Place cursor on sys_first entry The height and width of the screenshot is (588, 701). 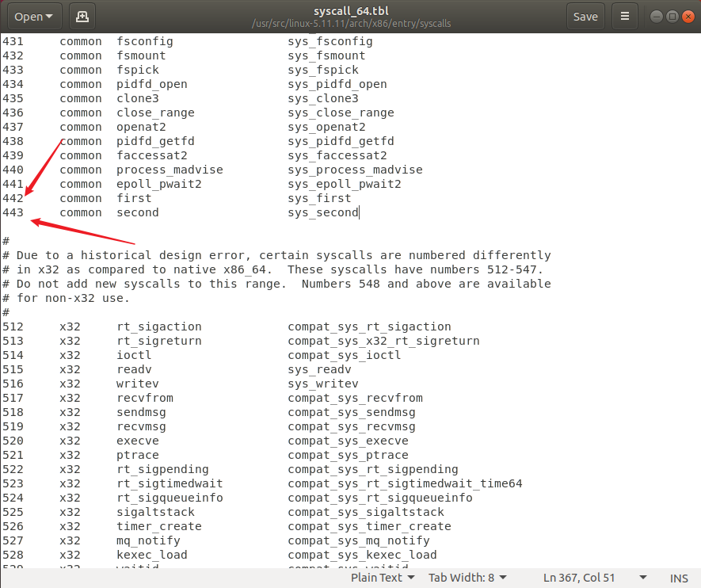click(320, 198)
